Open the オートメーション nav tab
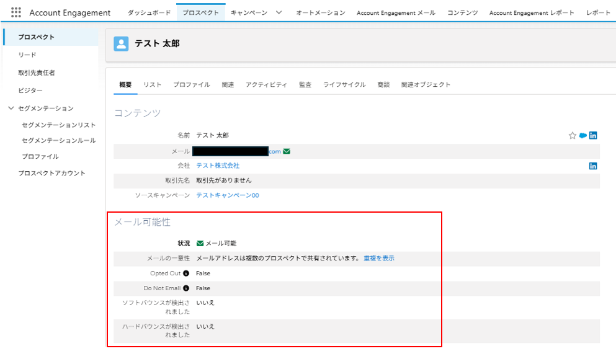This screenshot has width=616, height=364. coord(321,12)
